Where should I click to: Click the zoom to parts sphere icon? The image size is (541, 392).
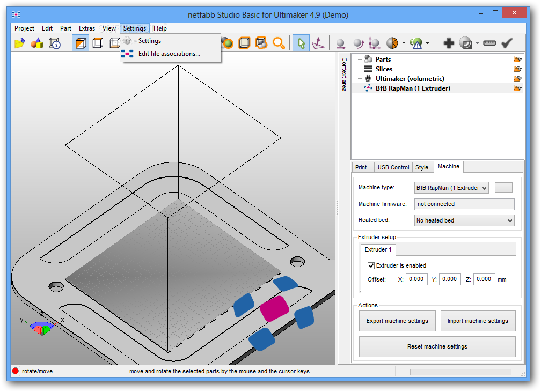228,43
